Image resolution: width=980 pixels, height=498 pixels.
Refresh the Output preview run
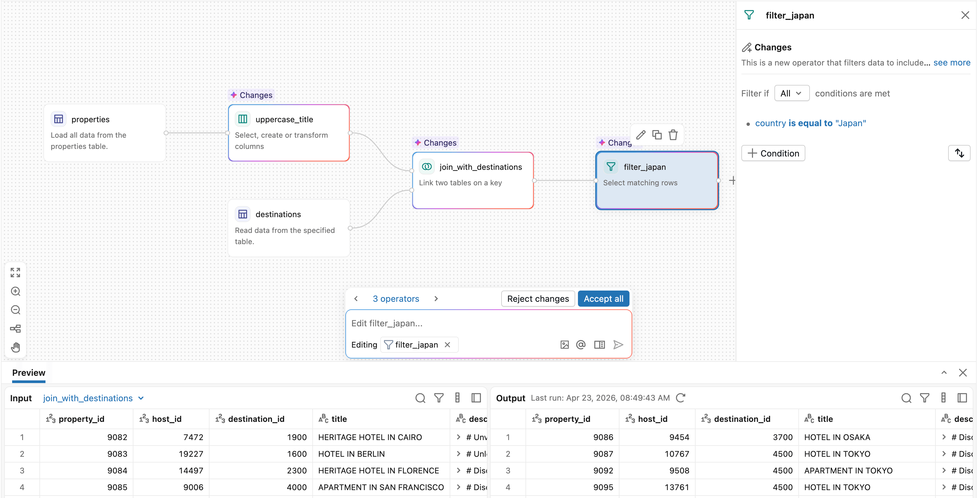pyautogui.click(x=681, y=398)
